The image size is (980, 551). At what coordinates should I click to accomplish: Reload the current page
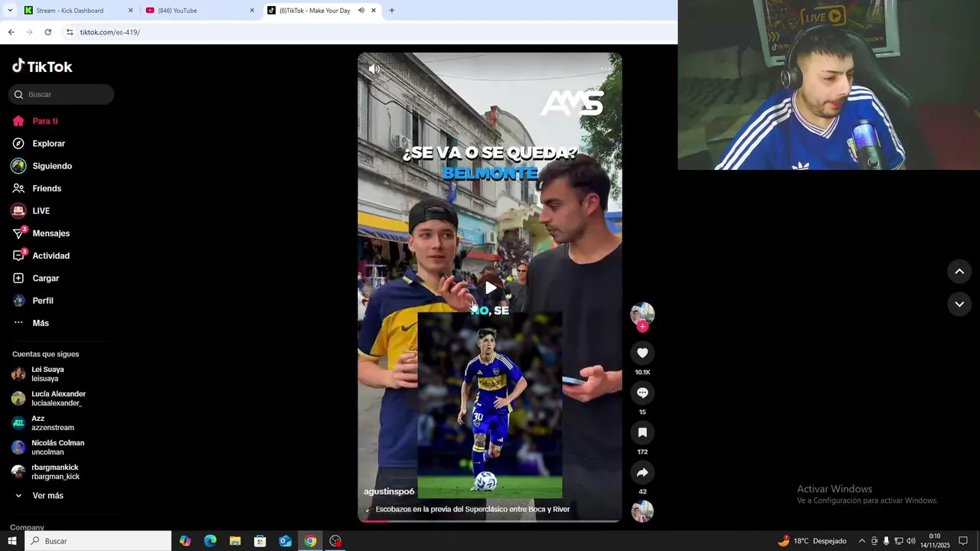[x=47, y=32]
